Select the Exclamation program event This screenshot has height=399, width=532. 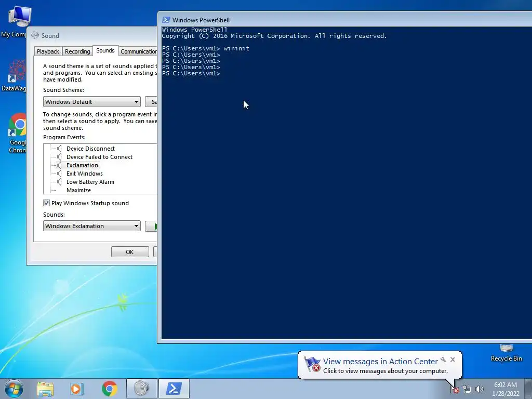(x=82, y=165)
